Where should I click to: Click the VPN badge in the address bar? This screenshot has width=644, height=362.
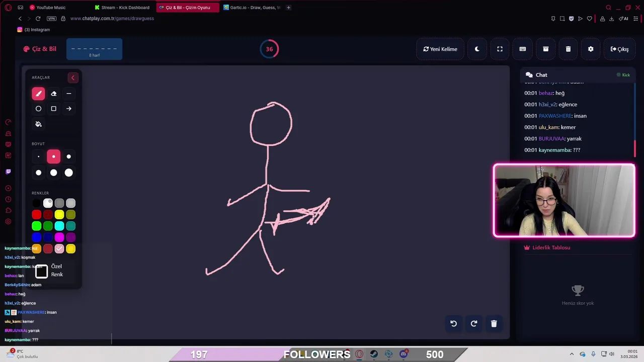[51, 19]
